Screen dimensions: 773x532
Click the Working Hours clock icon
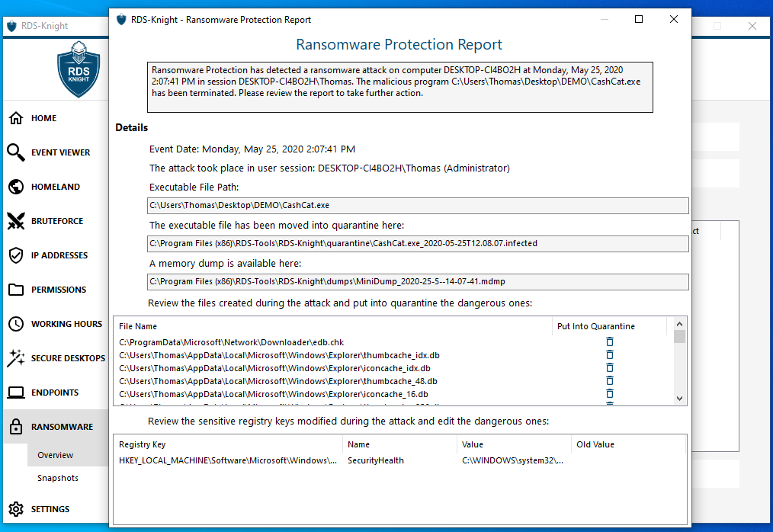(x=16, y=324)
